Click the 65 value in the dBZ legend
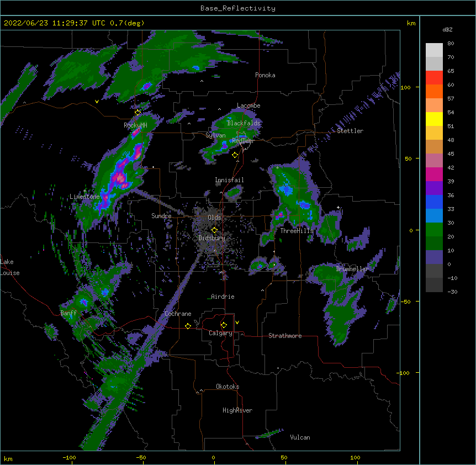 tap(451, 71)
